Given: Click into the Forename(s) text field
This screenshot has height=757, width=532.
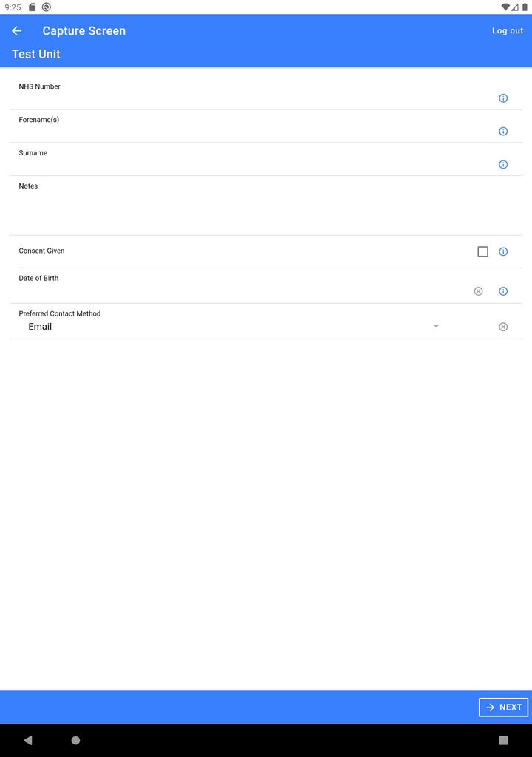Looking at the screenshot, I should 251,132.
